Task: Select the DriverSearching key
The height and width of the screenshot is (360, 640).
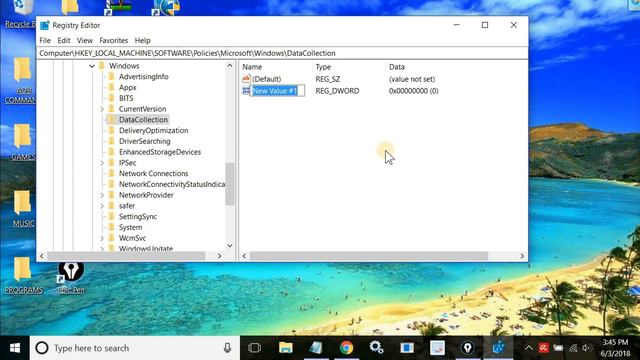Action: (x=144, y=141)
